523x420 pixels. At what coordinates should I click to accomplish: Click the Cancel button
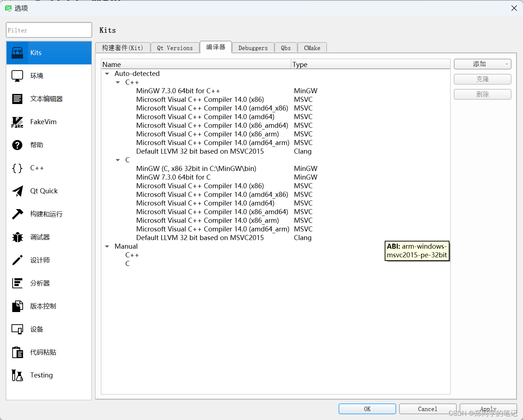coord(428,409)
